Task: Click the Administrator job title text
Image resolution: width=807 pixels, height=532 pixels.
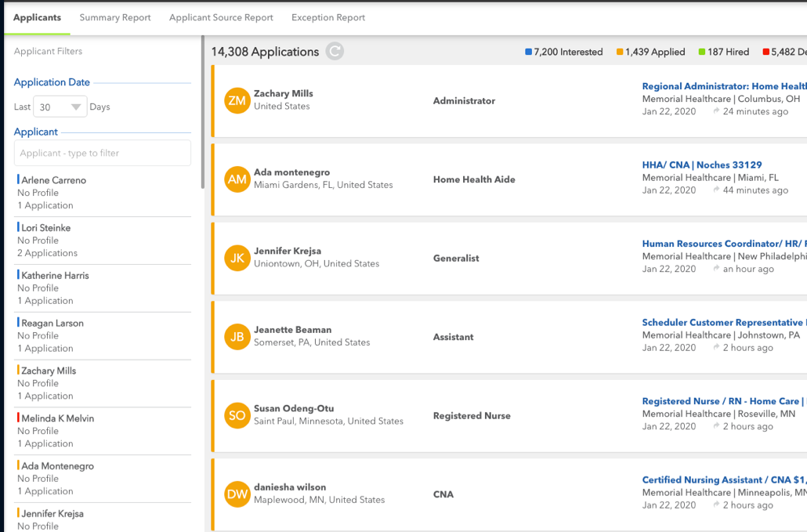Action: 465,101
